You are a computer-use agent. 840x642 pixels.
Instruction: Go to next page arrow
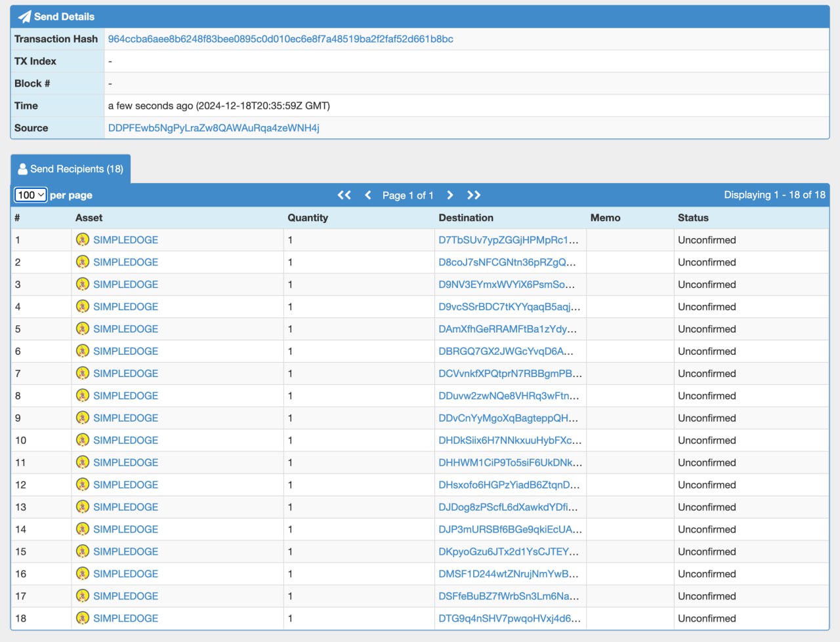coord(450,195)
